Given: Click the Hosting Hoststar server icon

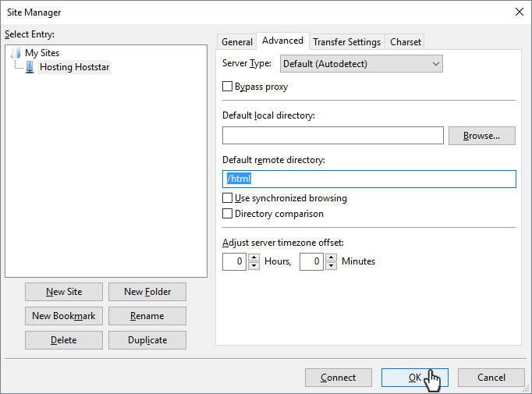Looking at the screenshot, I should (x=30, y=67).
